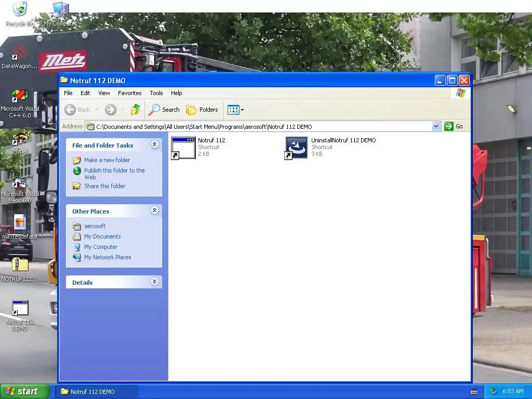Open the View menu
Screen dimensions: 532x399
104,93
